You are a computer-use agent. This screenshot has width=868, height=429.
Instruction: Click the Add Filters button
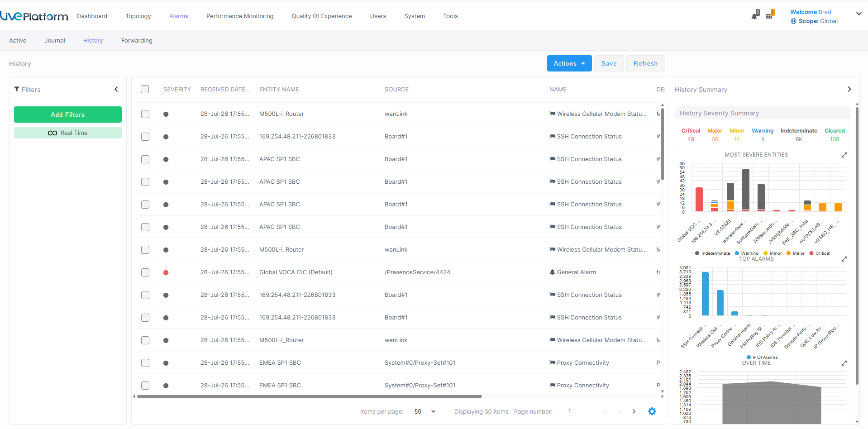(x=68, y=114)
